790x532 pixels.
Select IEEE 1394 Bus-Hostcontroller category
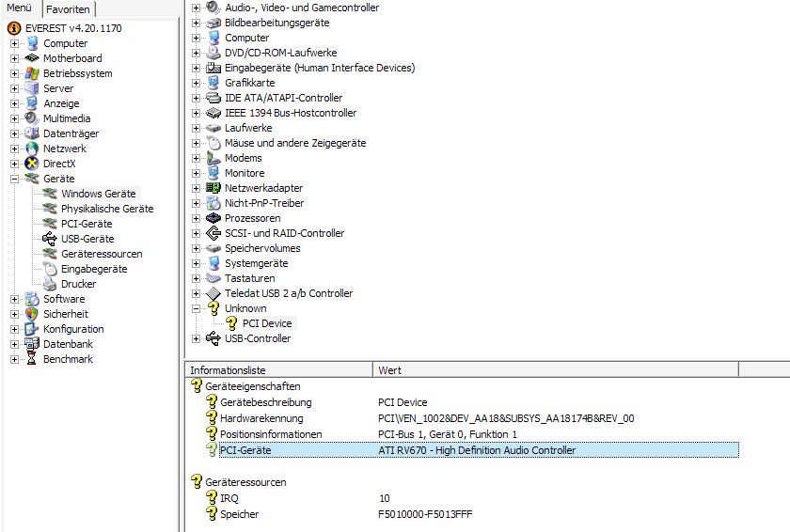(291, 113)
